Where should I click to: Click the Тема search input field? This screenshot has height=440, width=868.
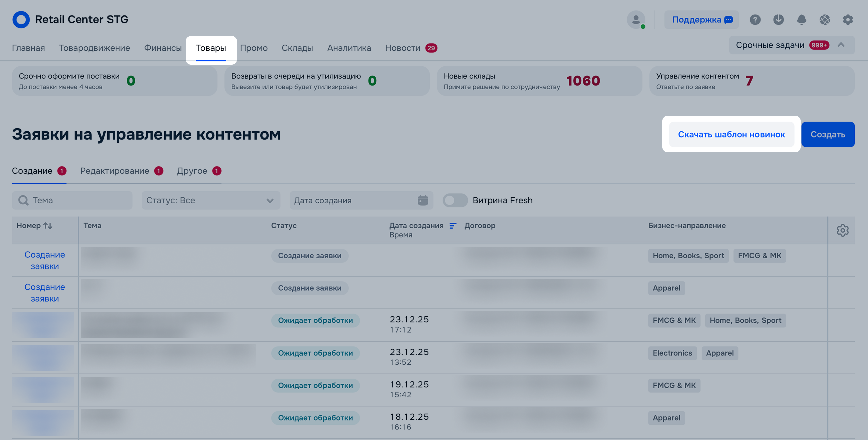coord(77,200)
